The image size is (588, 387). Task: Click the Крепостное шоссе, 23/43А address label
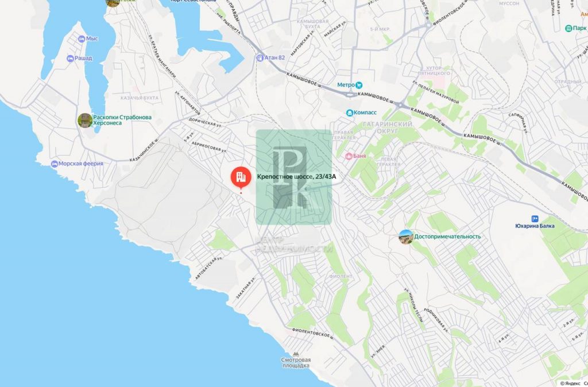(x=296, y=177)
